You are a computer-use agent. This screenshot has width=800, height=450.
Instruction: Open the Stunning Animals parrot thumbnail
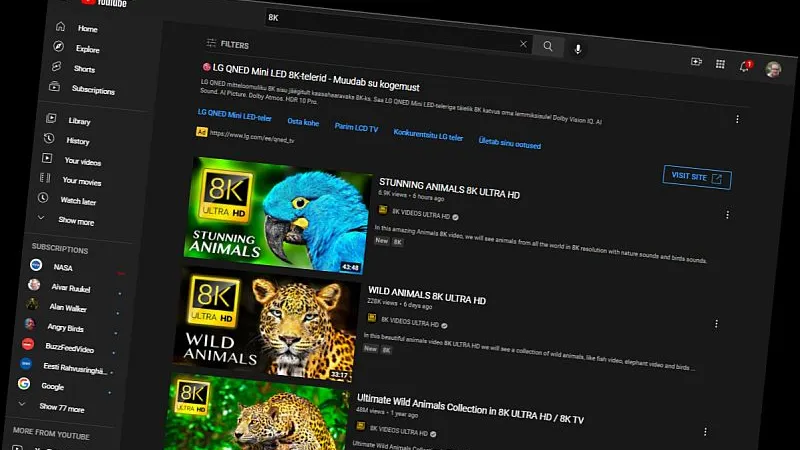pos(277,216)
